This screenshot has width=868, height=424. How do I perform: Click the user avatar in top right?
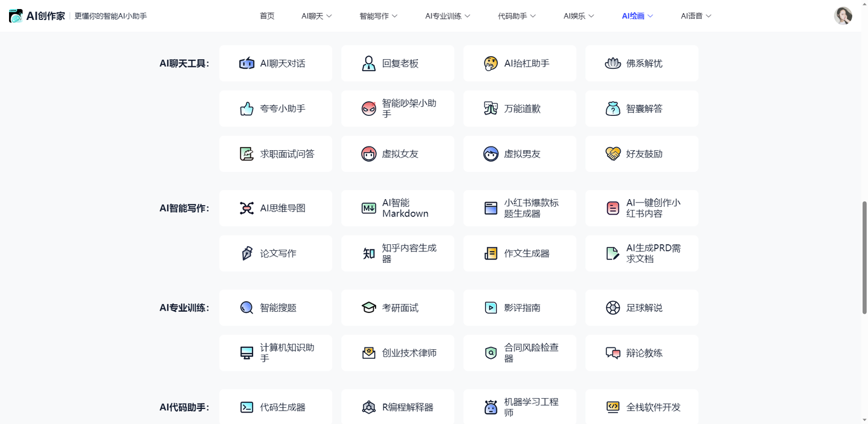(843, 16)
